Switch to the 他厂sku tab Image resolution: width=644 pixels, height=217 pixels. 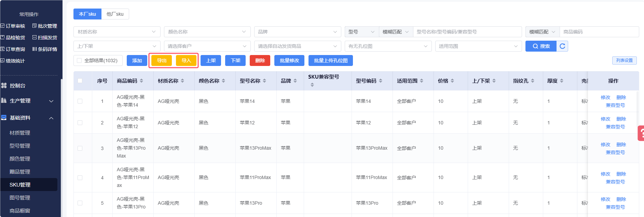[x=115, y=14]
